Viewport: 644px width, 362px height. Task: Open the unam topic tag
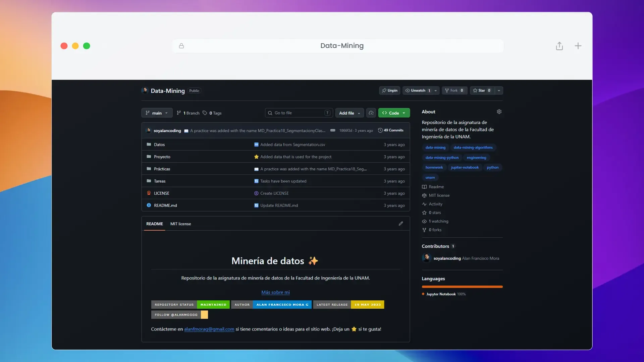click(430, 177)
